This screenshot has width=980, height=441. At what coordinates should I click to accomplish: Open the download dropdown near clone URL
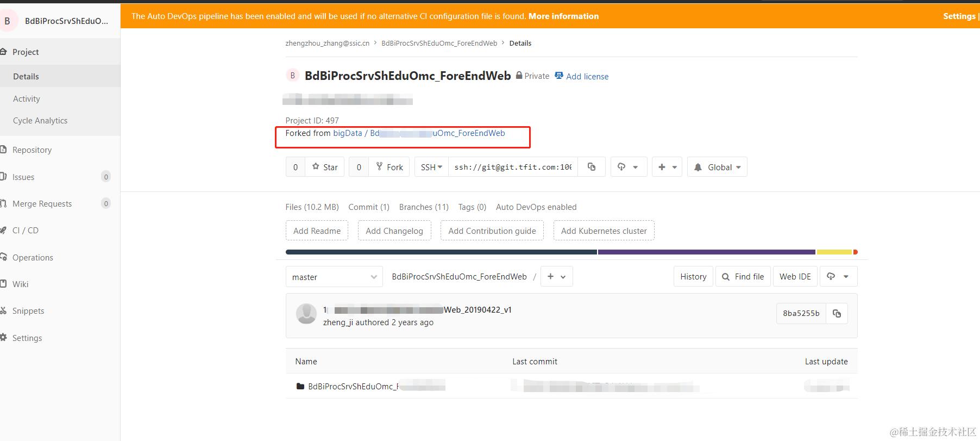629,167
